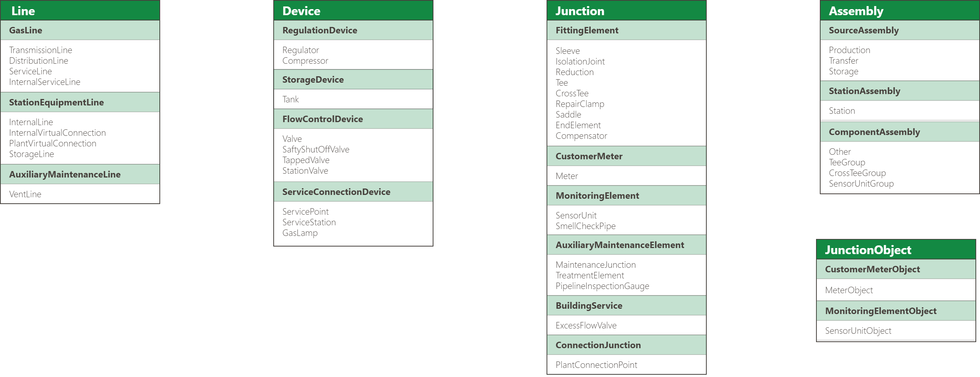Click the GasLamp entry
The width and height of the screenshot is (980, 377).
(x=300, y=233)
